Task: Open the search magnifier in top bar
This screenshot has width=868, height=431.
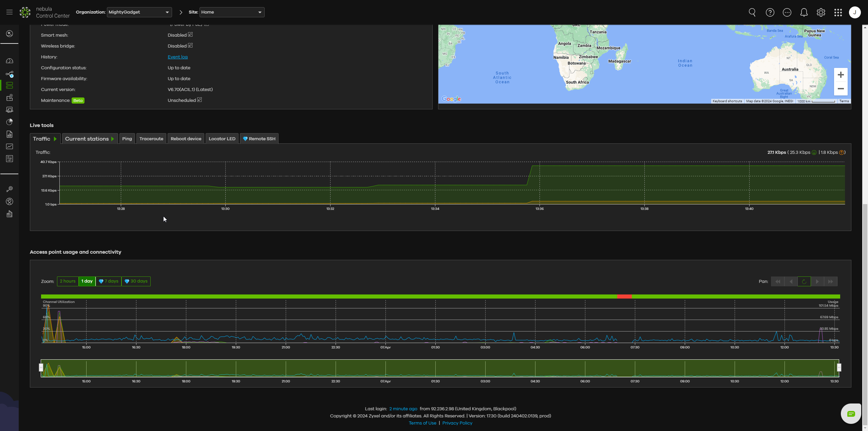Action: click(752, 13)
